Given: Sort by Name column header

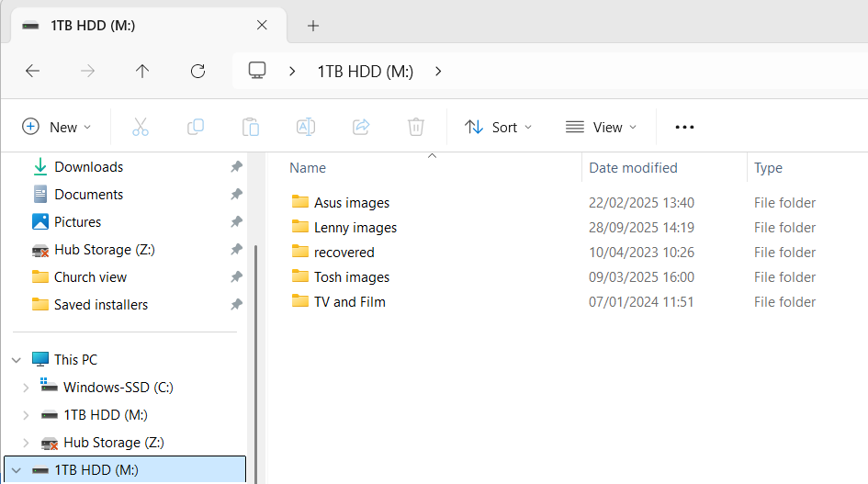Looking at the screenshot, I should 308,168.
